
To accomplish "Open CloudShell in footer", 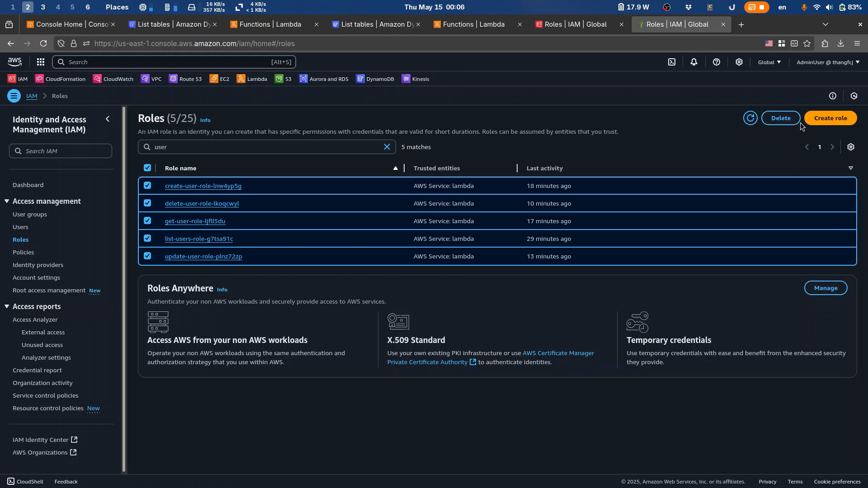I will (x=25, y=482).
